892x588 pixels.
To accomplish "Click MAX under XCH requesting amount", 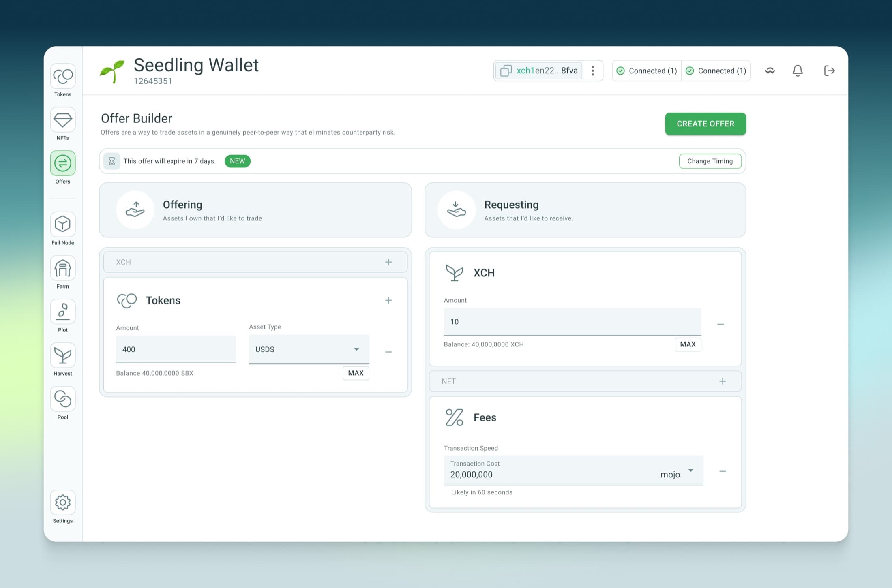I will coord(688,344).
